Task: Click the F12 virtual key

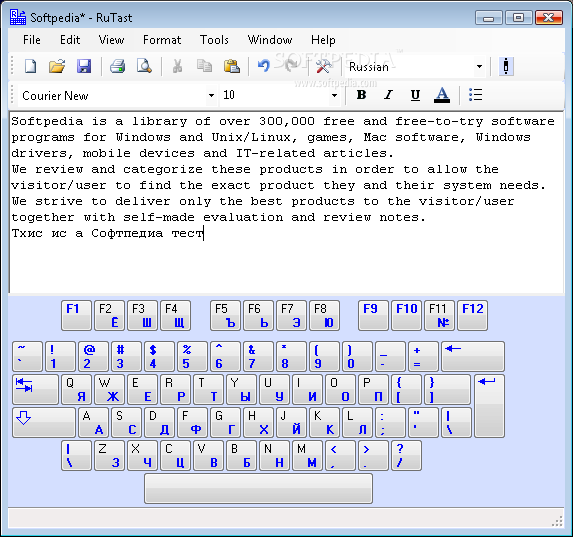Action: pyautogui.click(x=473, y=315)
